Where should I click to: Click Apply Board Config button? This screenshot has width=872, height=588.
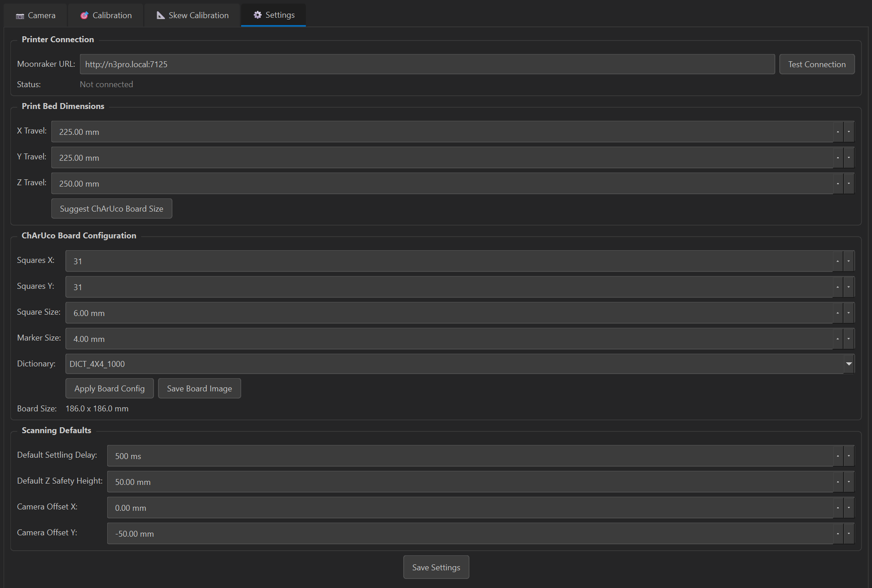(x=109, y=389)
